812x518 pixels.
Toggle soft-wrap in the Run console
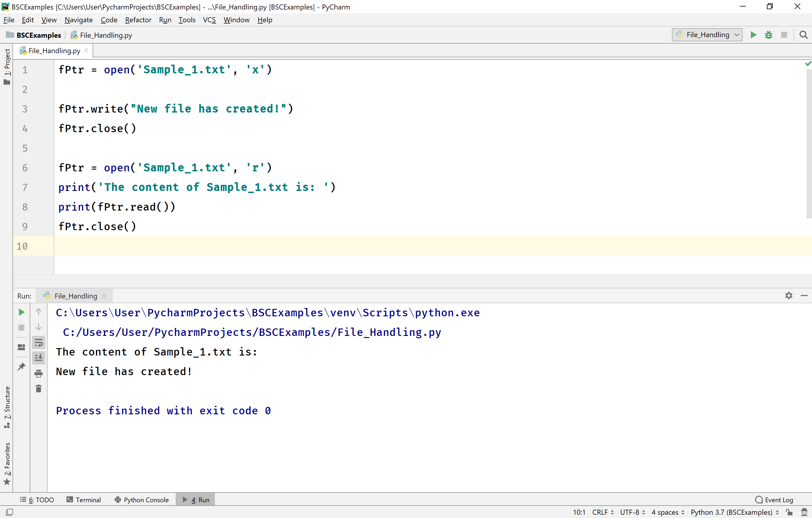39,343
